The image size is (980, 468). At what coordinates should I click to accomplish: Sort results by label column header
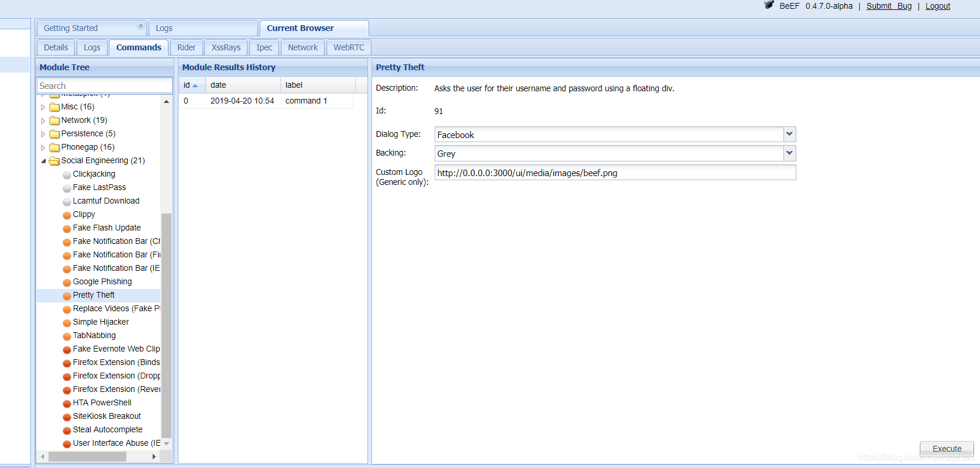pos(318,85)
